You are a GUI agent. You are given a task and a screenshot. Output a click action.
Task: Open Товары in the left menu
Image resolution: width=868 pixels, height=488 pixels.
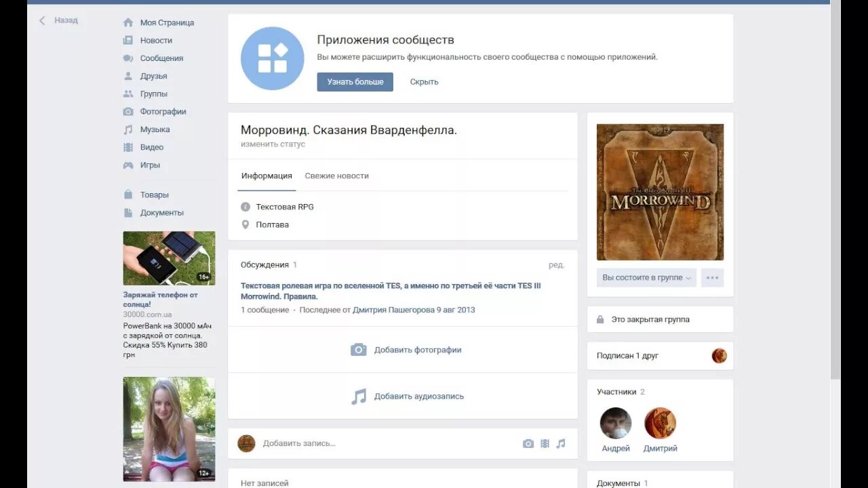coord(155,195)
